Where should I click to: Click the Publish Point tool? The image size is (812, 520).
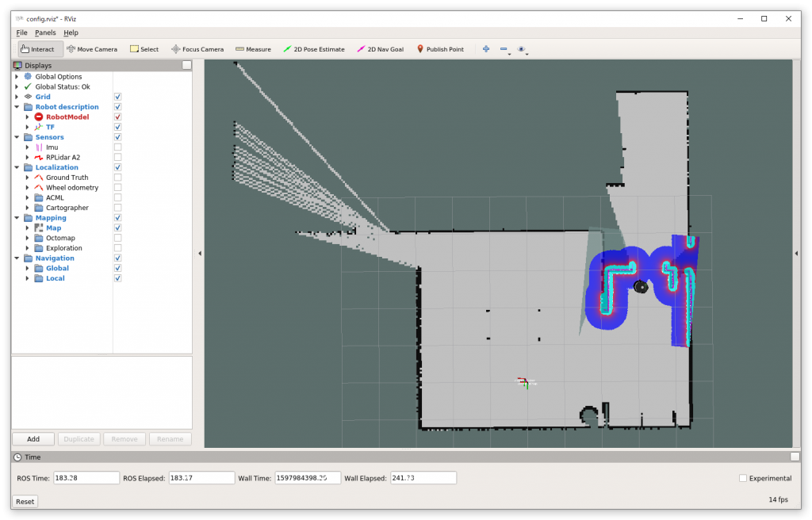click(x=440, y=49)
